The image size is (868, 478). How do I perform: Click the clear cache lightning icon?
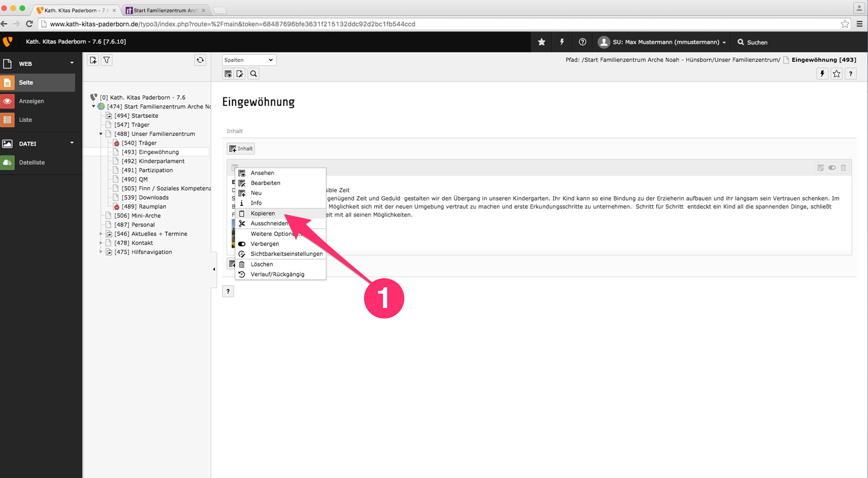point(562,42)
